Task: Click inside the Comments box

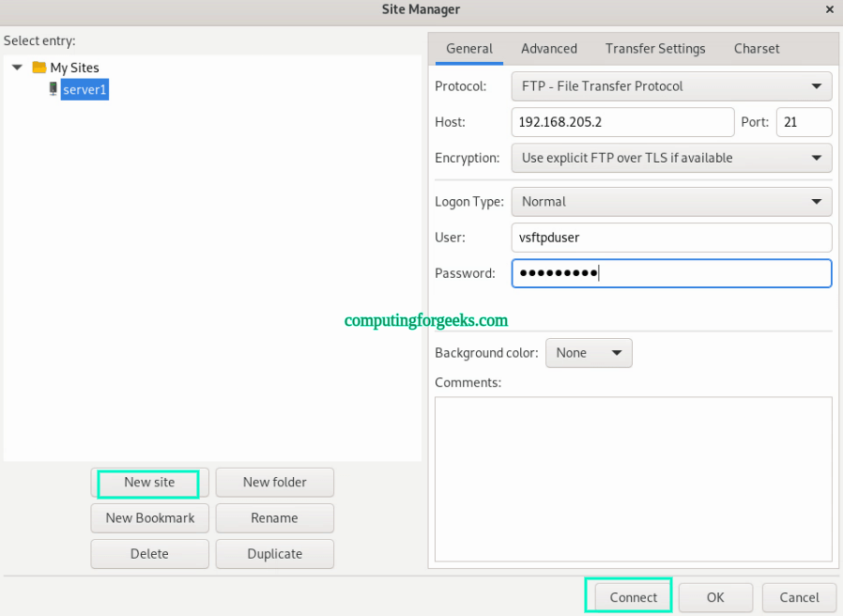Action: pos(633,479)
